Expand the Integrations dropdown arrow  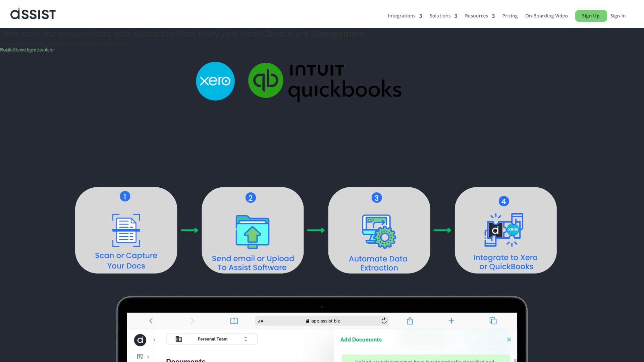click(x=421, y=16)
